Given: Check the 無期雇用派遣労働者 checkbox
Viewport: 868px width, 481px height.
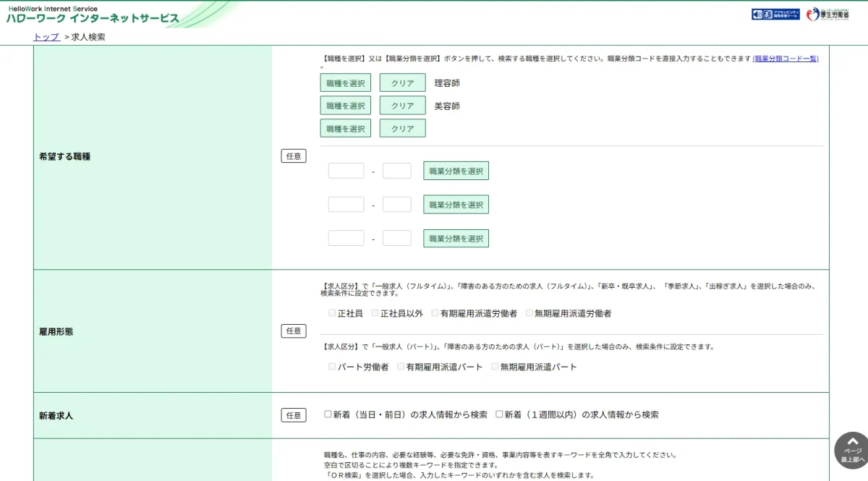Looking at the screenshot, I should (x=529, y=313).
